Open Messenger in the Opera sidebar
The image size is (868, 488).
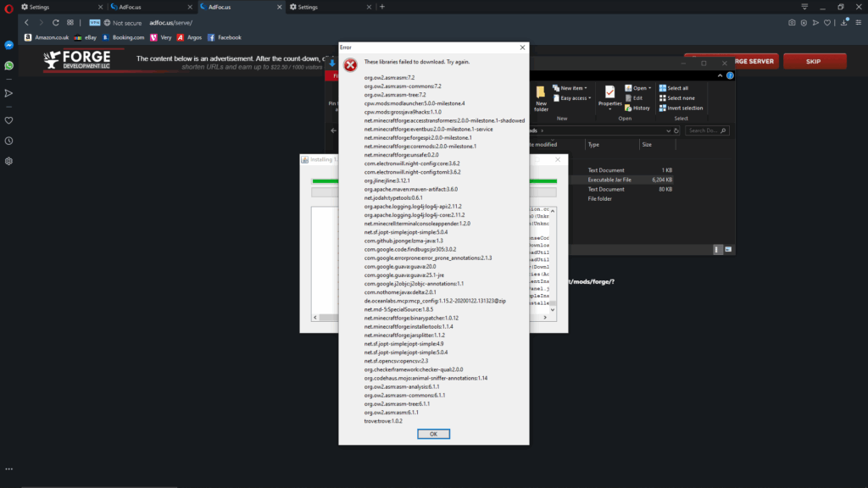point(8,46)
